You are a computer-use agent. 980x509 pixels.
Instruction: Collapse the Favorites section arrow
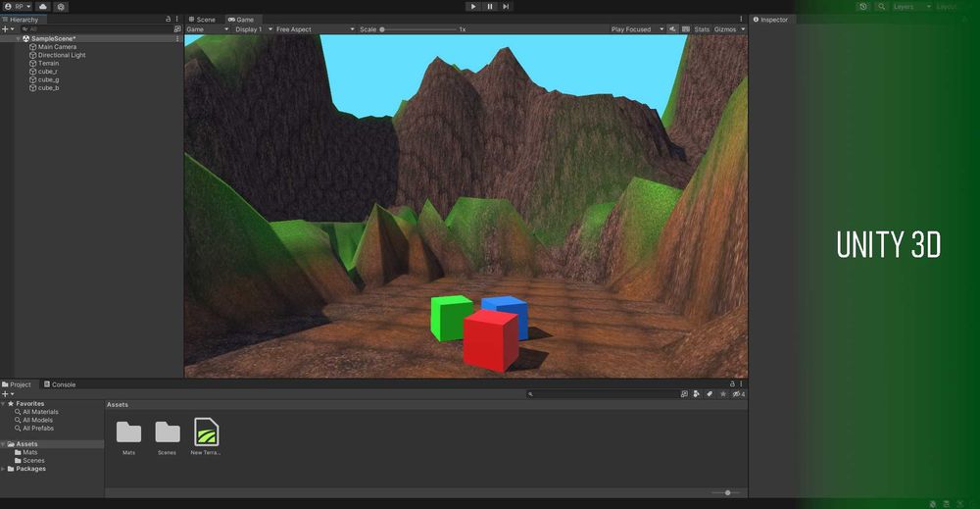click(x=3, y=404)
